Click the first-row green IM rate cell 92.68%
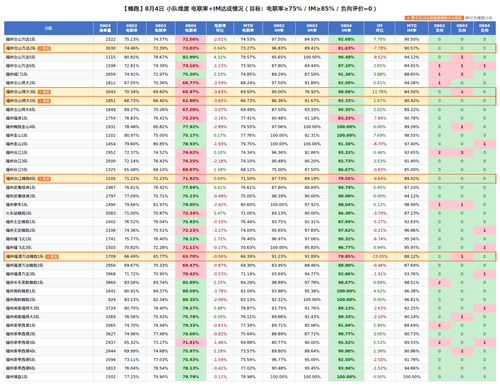 (x=346, y=39)
